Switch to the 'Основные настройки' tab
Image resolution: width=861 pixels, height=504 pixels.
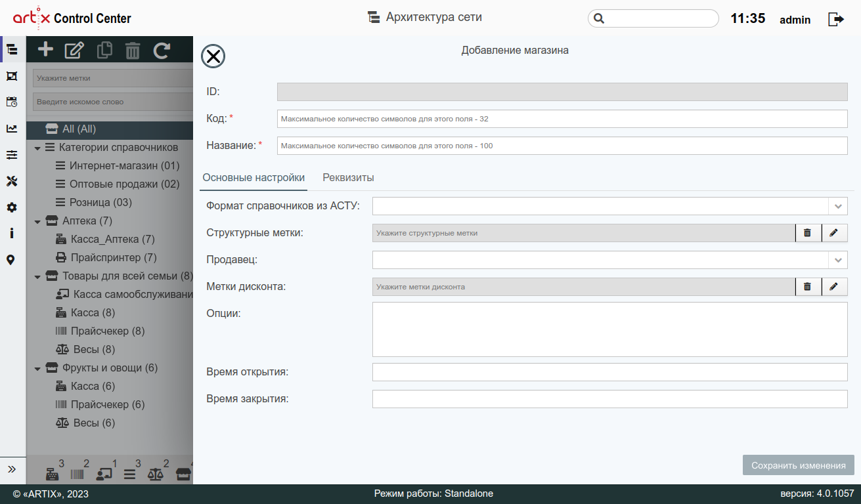click(254, 178)
